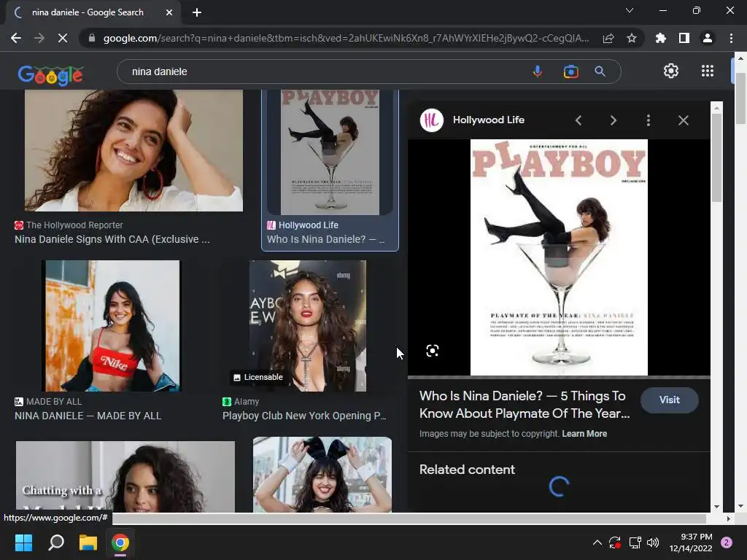Click the address bar URL
This screenshot has height=560, width=747.
click(x=346, y=38)
